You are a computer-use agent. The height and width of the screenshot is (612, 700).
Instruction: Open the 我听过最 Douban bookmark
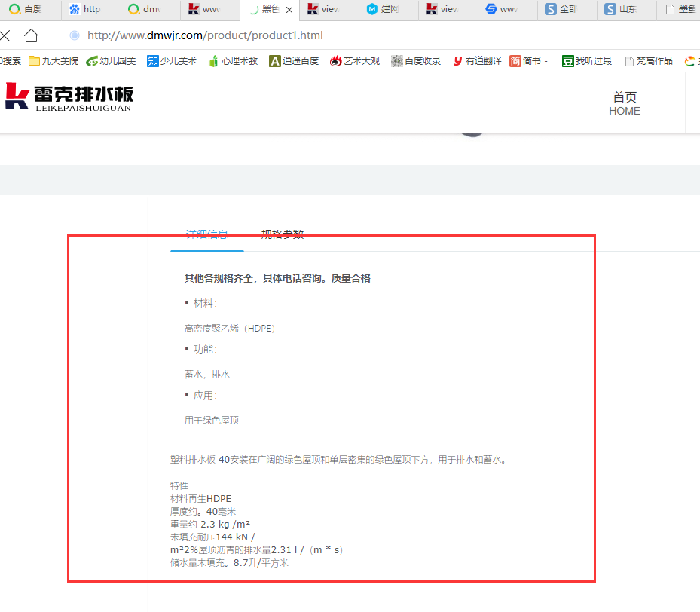(x=586, y=61)
